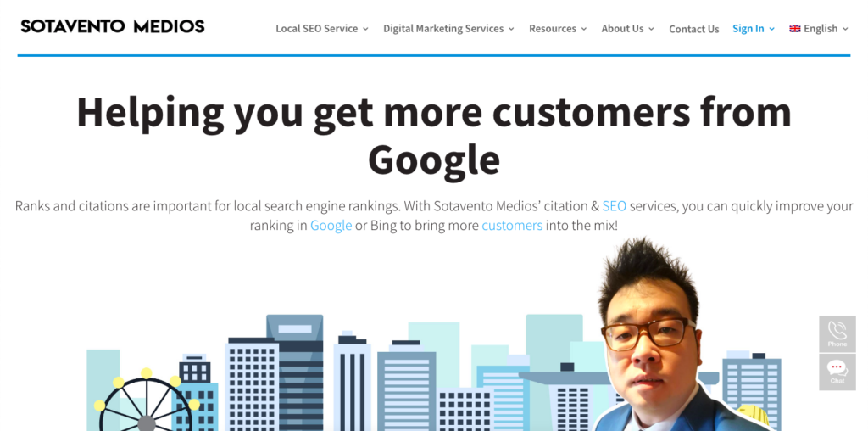Screen dimensions: 868x431
Task: Follow the customers link in the paragraph
Action: pyautogui.click(x=512, y=226)
